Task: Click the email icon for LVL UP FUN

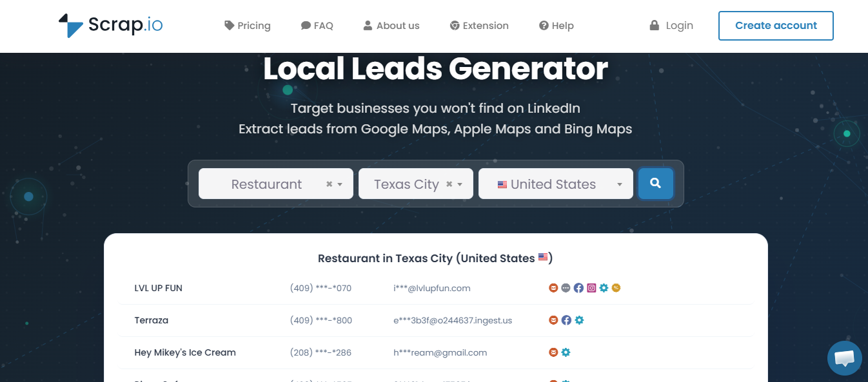Action: (x=553, y=288)
